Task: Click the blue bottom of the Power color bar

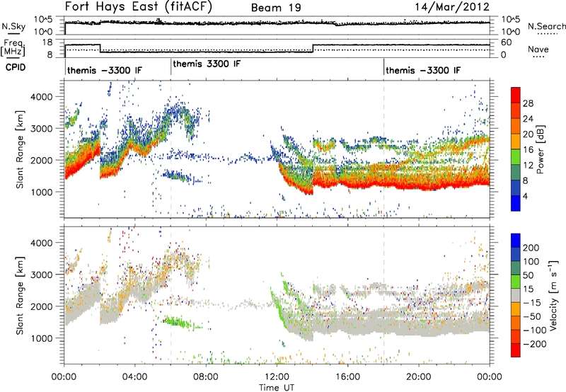Action: (516, 203)
